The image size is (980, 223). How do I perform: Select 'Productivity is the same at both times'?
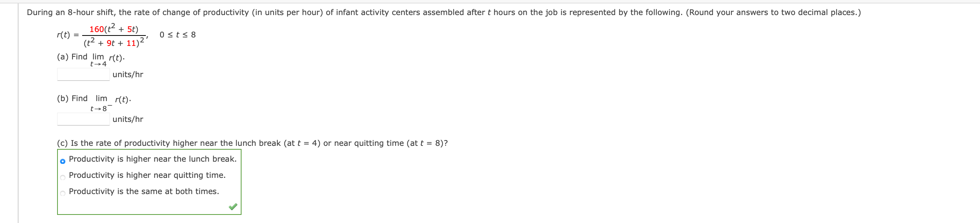coord(144,191)
